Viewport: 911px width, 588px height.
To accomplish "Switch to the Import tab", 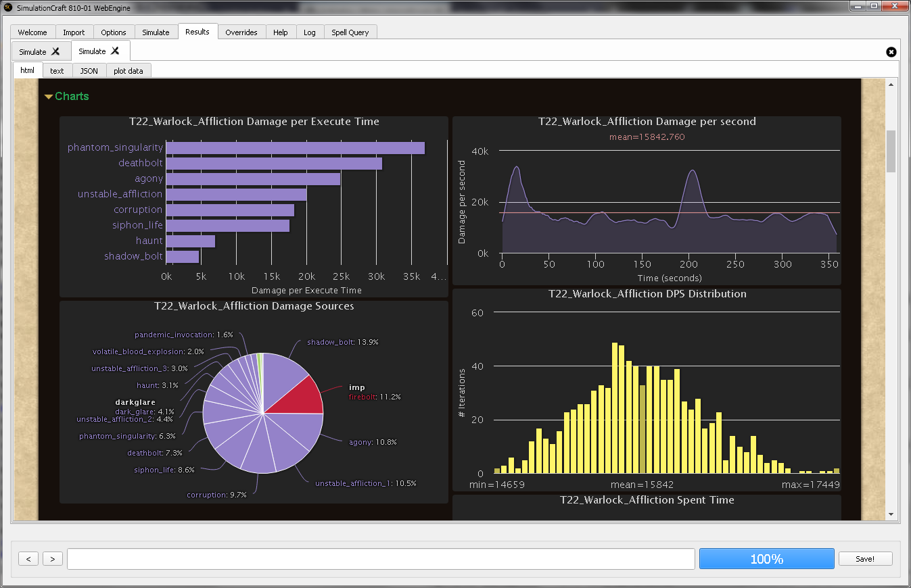I will tap(74, 32).
